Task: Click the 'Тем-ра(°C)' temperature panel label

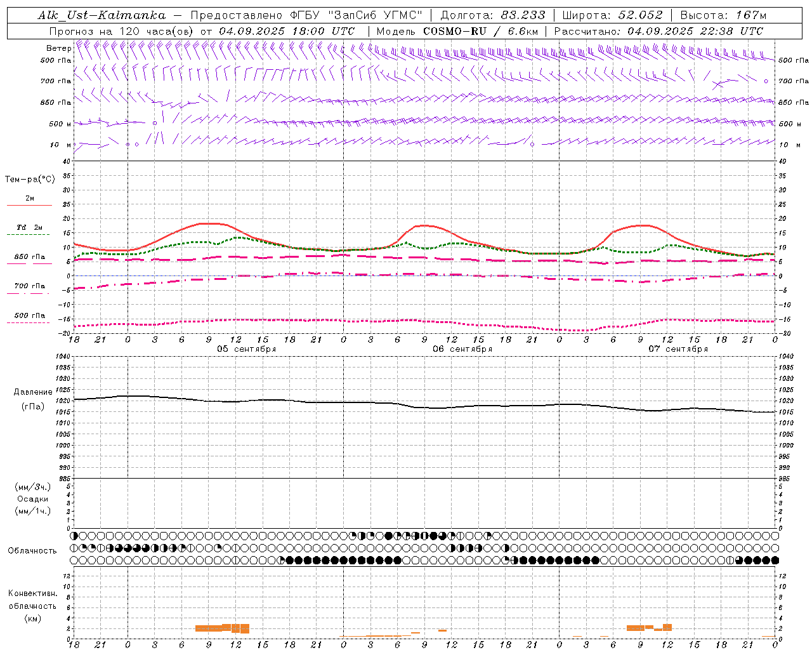Action: 30,180
